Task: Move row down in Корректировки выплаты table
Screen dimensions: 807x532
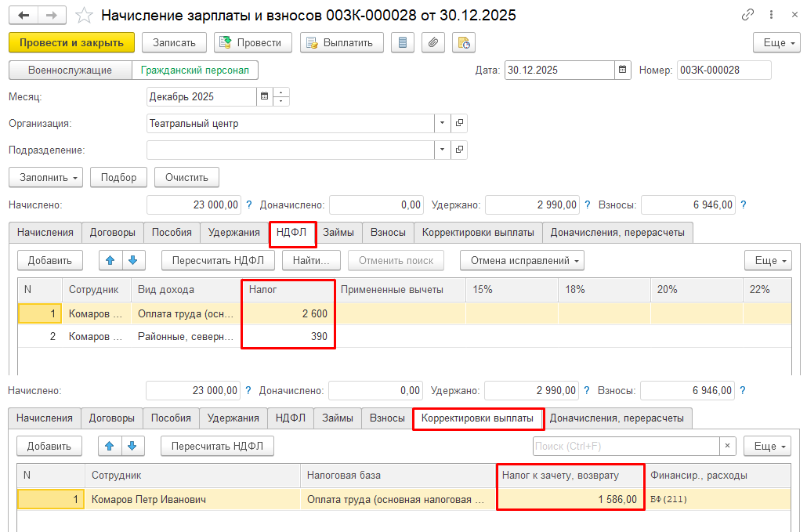Action: pos(132,447)
